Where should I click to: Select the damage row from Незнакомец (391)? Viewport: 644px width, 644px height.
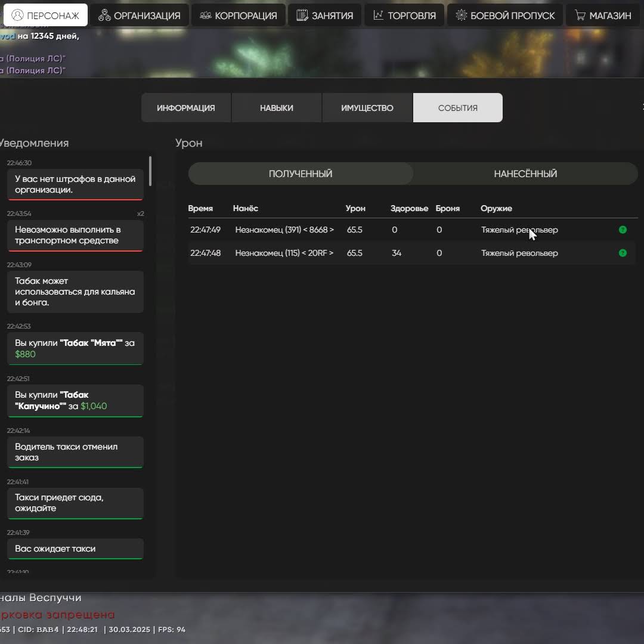click(284, 230)
